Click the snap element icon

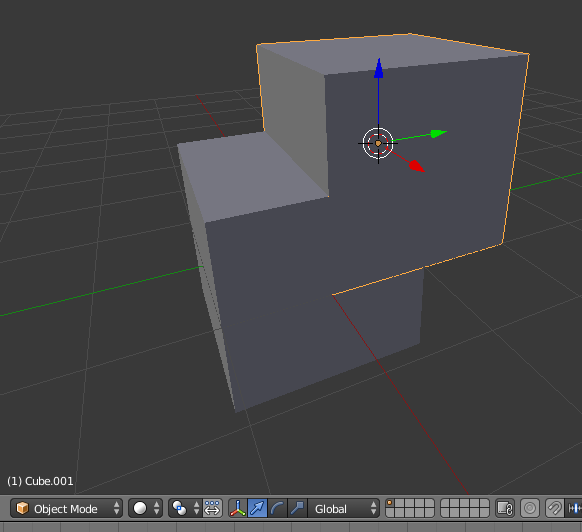[574, 508]
